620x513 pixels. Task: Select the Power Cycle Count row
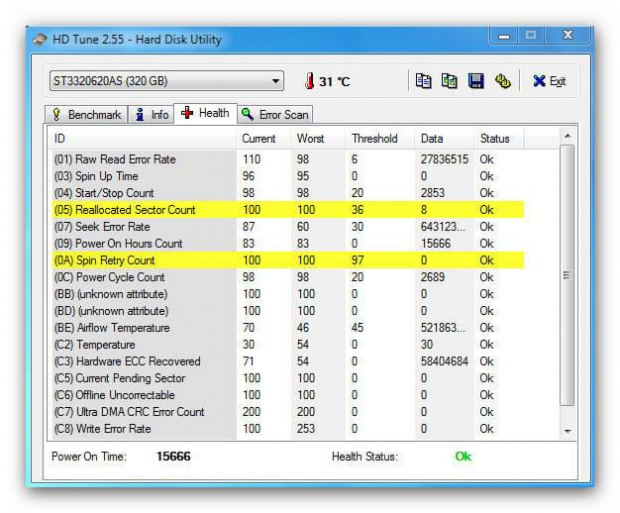pyautogui.click(x=287, y=277)
